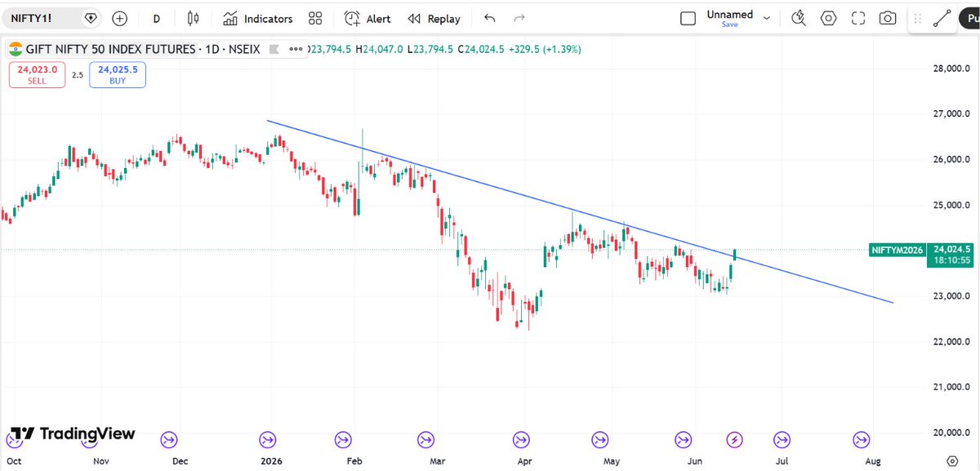This screenshot has height=471, width=980.
Task: Click the rollover event marker above May
Action: (x=600, y=440)
